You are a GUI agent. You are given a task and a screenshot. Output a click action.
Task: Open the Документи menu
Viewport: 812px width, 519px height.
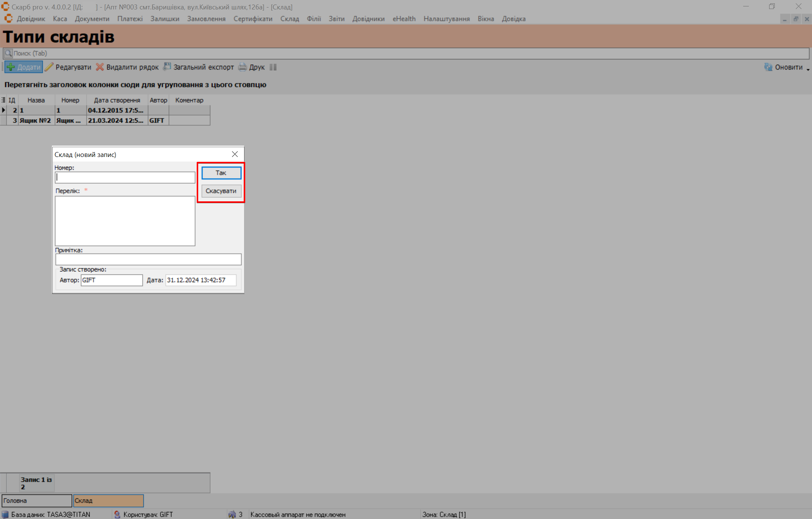(92, 19)
